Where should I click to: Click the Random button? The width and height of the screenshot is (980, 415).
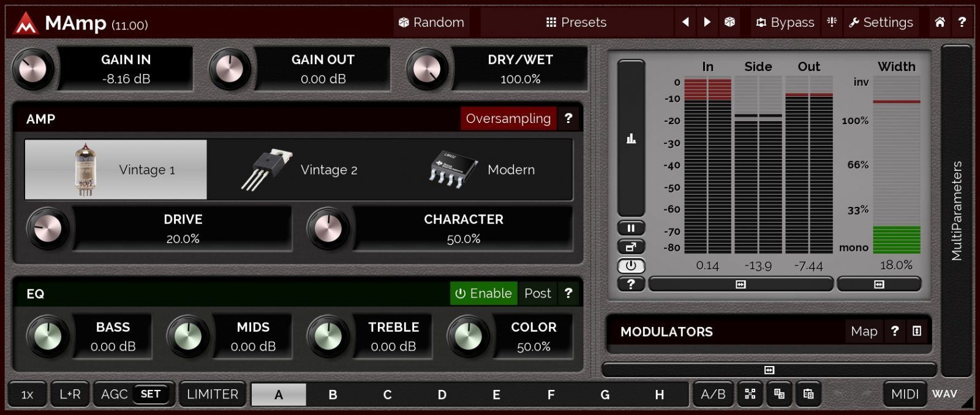pos(431,23)
